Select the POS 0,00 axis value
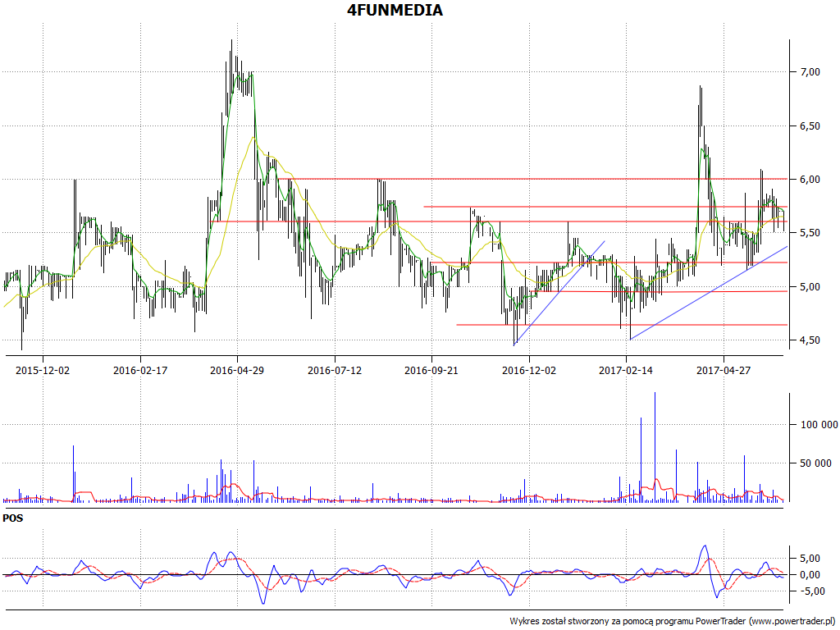 [x=810, y=575]
